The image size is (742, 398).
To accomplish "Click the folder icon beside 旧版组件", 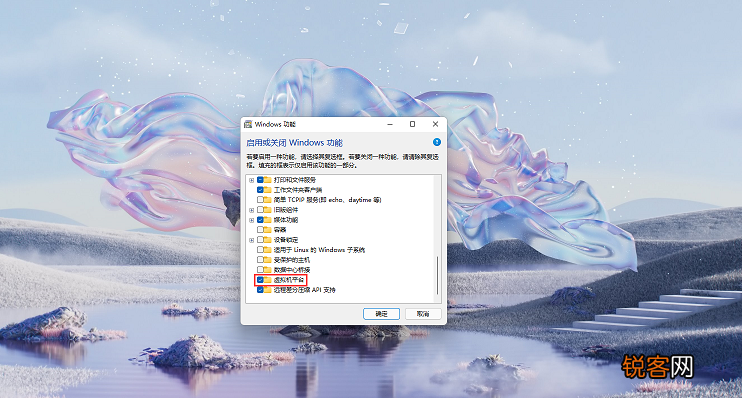I will click(x=268, y=210).
